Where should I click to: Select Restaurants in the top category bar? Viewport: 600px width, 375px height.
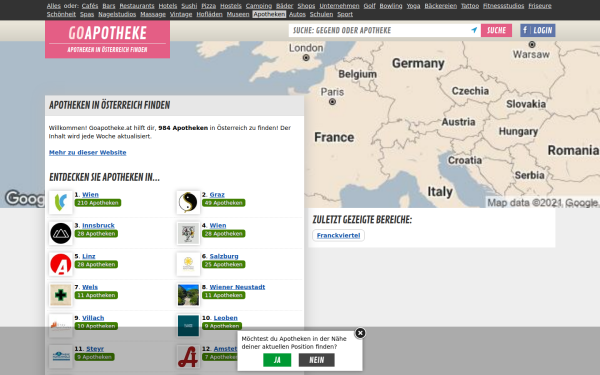point(137,6)
